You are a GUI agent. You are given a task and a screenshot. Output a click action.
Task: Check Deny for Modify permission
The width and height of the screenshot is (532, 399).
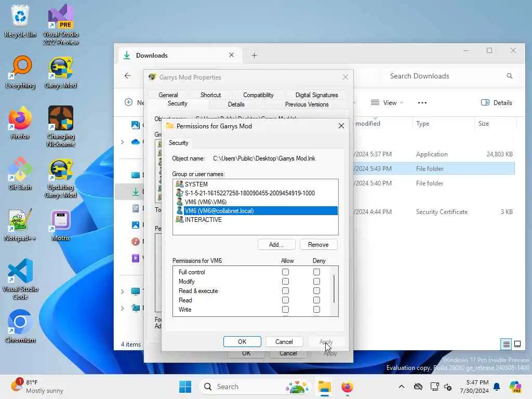coord(316,282)
